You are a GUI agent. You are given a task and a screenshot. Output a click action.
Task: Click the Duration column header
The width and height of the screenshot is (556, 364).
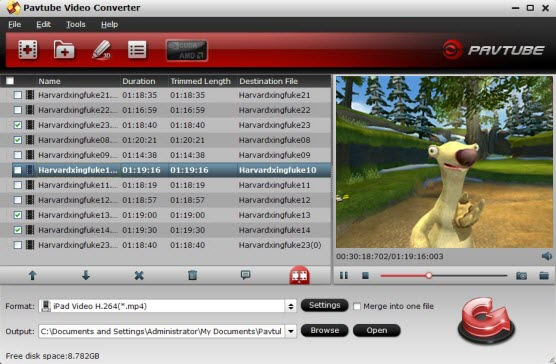[139, 81]
